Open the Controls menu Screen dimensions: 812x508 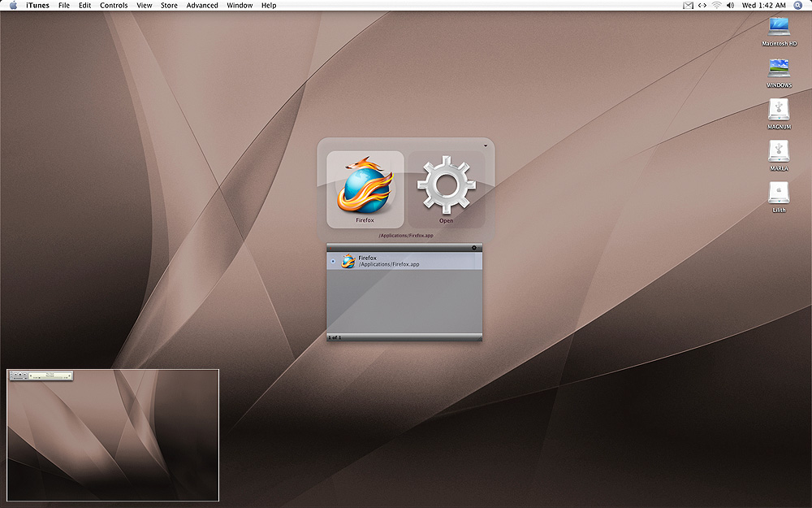click(x=114, y=5)
